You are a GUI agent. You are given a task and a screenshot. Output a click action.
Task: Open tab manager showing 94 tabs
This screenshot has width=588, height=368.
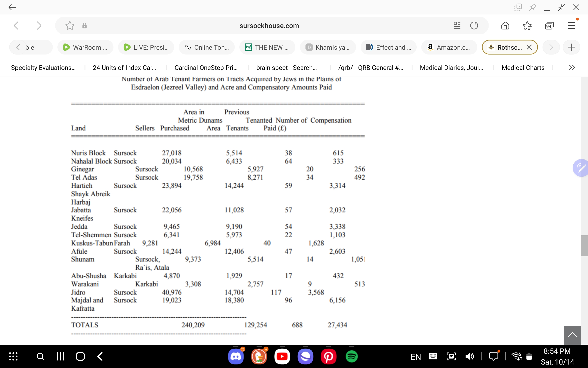(549, 26)
